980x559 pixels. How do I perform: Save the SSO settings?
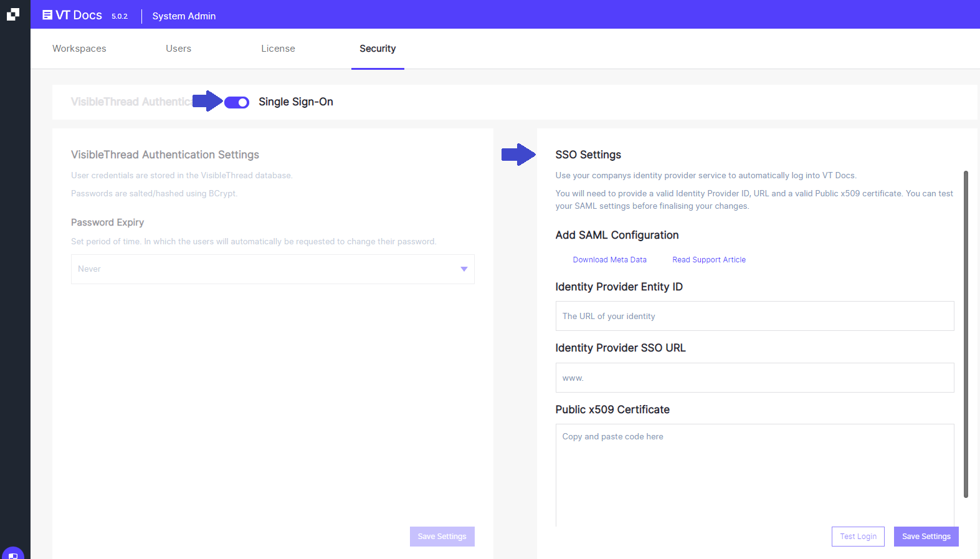click(926, 537)
